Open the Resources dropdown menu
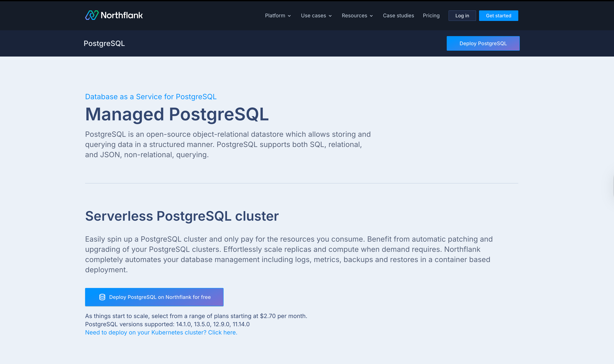 coord(354,16)
